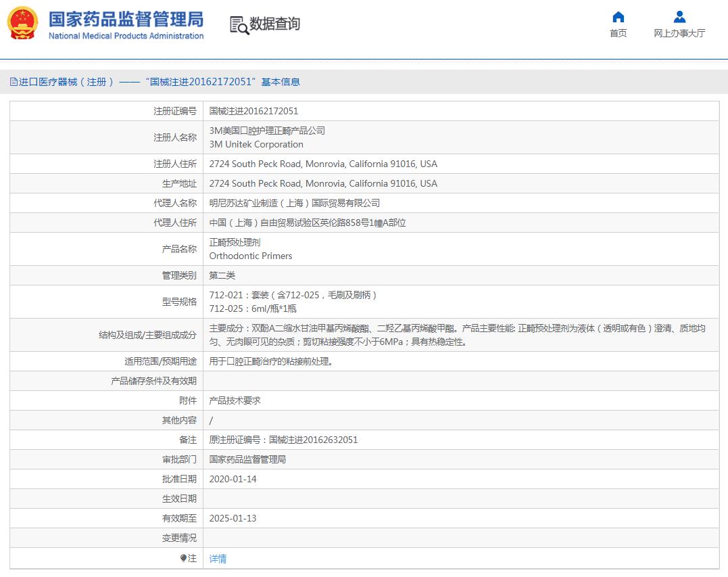
Task: Click the 数据查询 heading text
Action: tap(275, 24)
